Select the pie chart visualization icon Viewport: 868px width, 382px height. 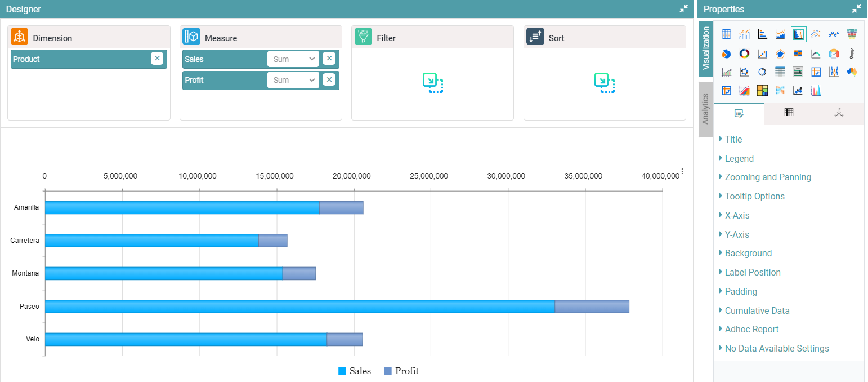click(x=726, y=54)
